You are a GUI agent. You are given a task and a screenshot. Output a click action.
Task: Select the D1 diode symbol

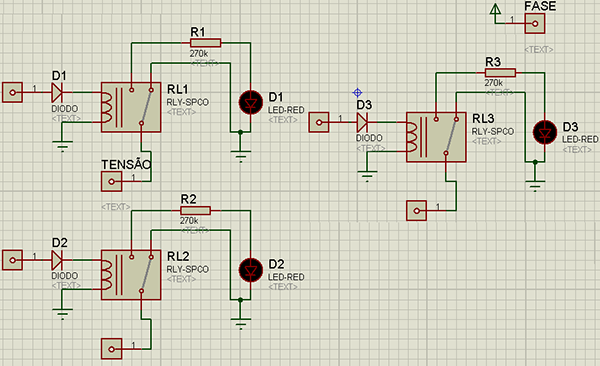tap(57, 92)
